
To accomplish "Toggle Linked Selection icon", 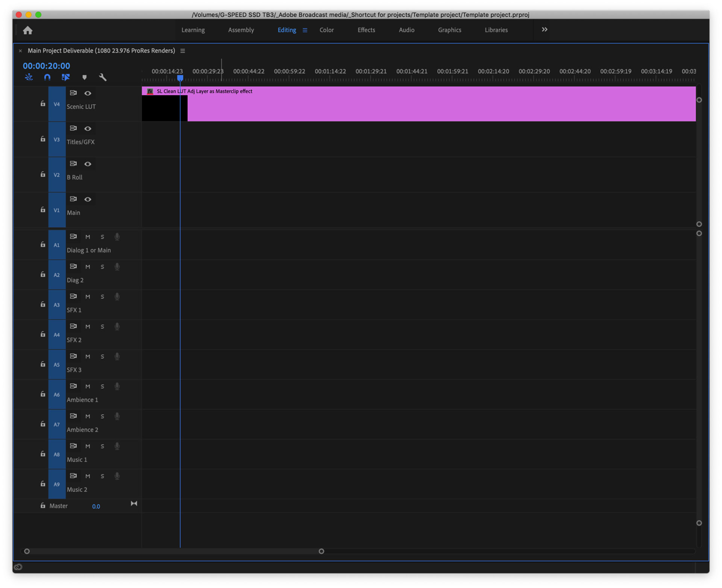I will 66,77.
